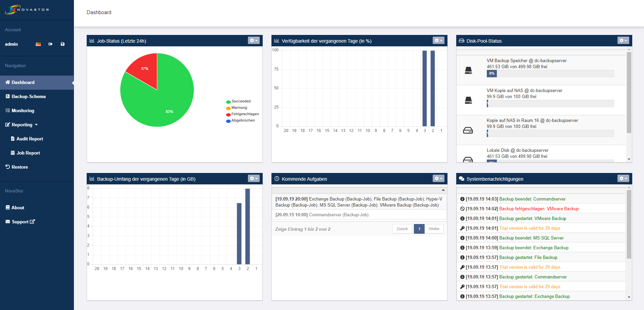
Task: Click the logout icon next to admin
Action: [x=50, y=44]
